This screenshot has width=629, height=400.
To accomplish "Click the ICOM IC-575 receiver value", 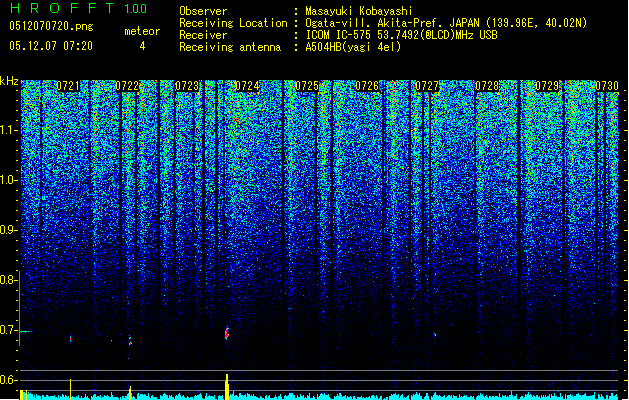I will (402, 35).
